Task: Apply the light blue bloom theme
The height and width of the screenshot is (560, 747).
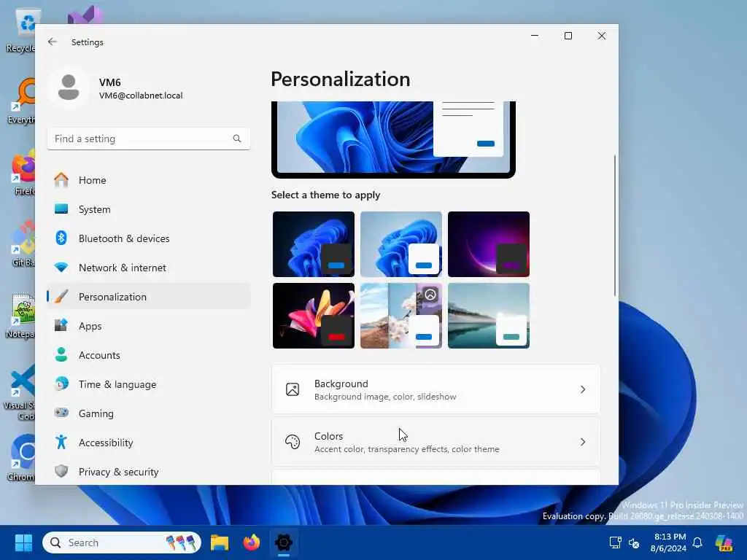Action: [401, 244]
